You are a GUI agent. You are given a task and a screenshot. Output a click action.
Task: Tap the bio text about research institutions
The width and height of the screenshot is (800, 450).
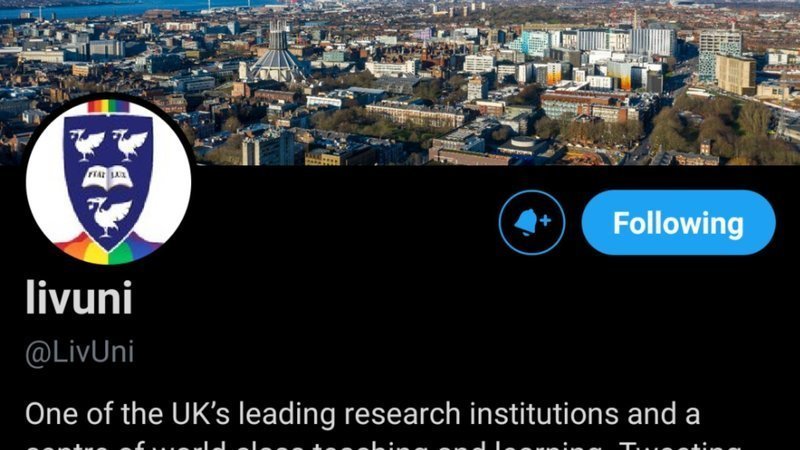(x=362, y=414)
